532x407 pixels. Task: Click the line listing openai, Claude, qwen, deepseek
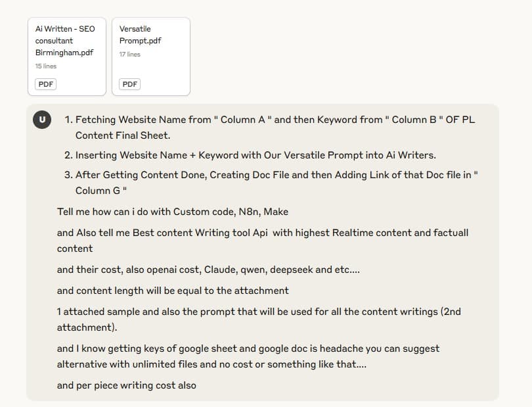coord(208,270)
